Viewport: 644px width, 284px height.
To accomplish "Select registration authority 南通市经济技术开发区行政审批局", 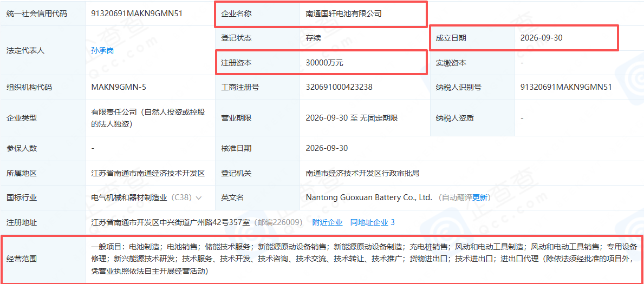I will tap(363, 173).
